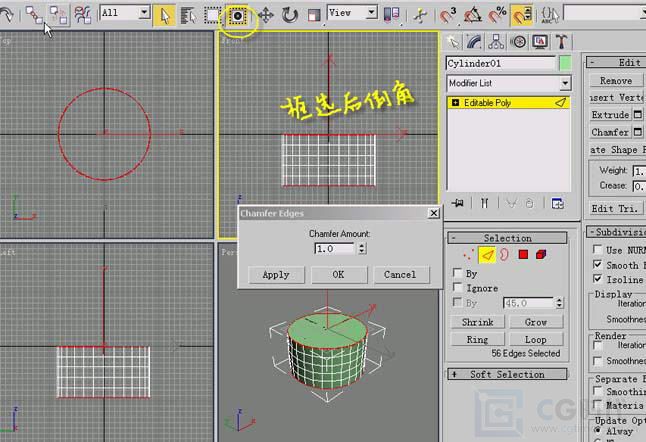Click the Grow selection button
Viewport: 646px width, 442px height.
click(536, 322)
